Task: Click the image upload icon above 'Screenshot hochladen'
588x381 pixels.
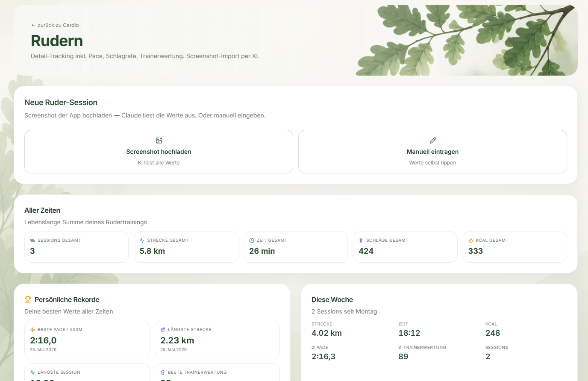Action: [159, 141]
